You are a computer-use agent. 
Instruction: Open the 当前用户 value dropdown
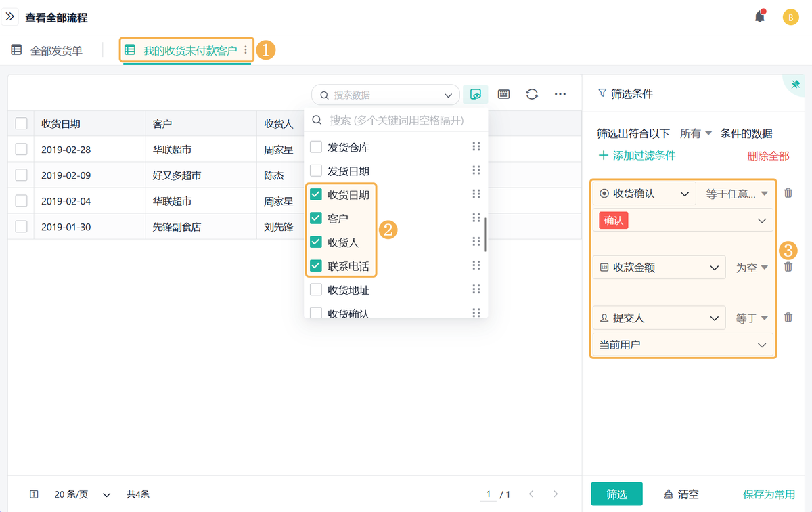click(x=683, y=345)
